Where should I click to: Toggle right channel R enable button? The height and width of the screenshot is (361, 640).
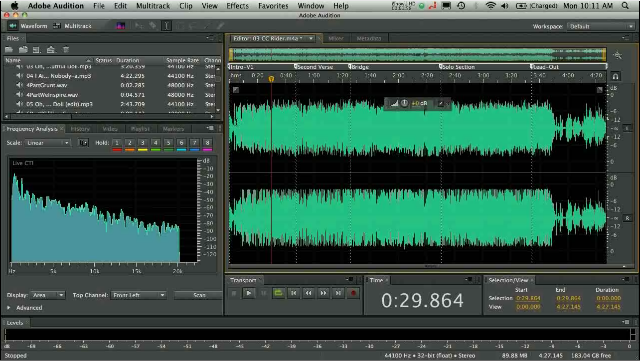click(627, 218)
